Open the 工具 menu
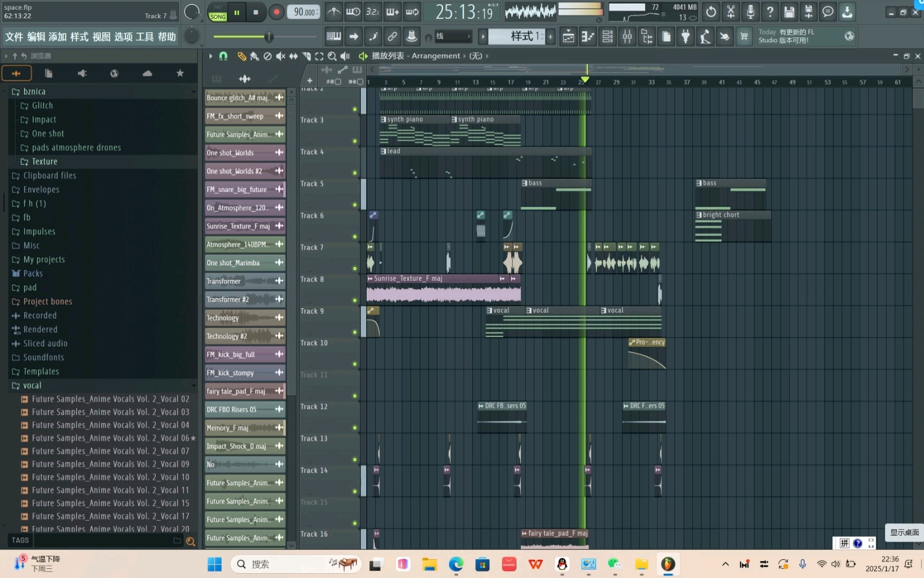Image resolution: width=924 pixels, height=578 pixels. click(145, 36)
